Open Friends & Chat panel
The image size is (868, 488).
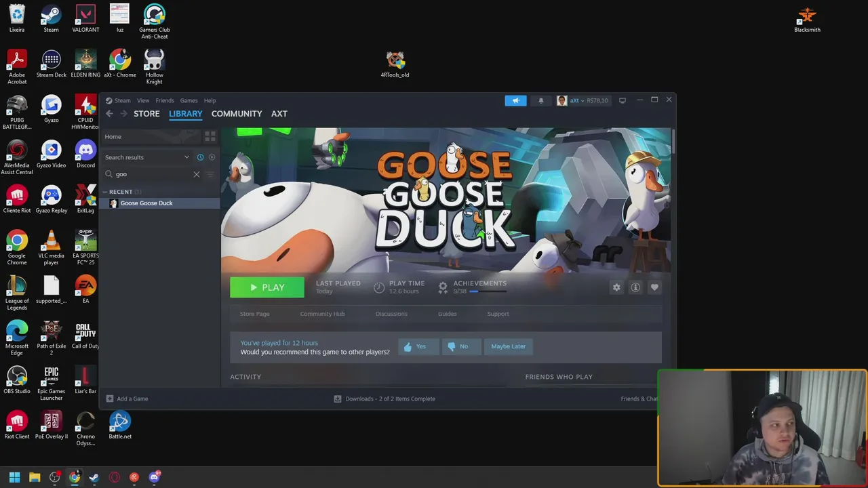coord(639,399)
